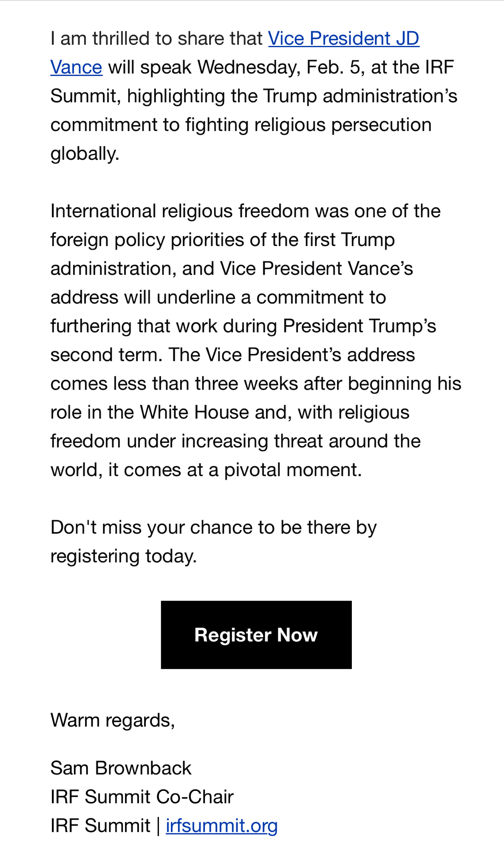Click the Sam Brownback signature name
504x850 pixels.
(121, 768)
